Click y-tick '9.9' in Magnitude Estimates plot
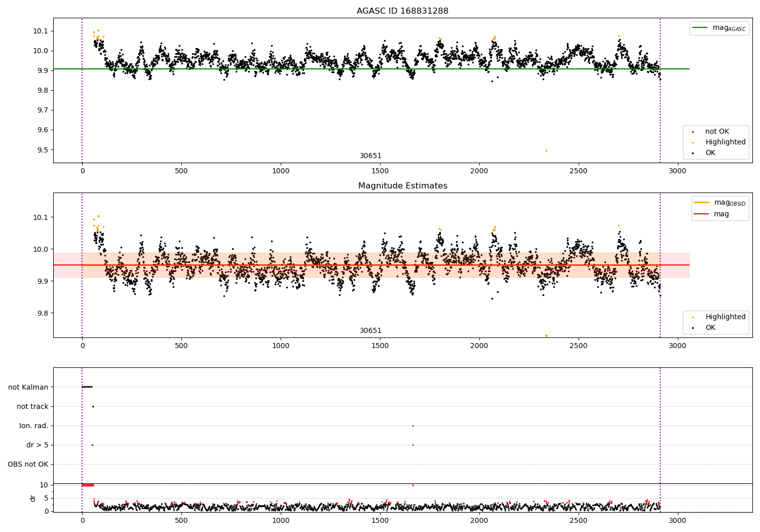Viewport: 760px width, 532px height. [x=42, y=281]
